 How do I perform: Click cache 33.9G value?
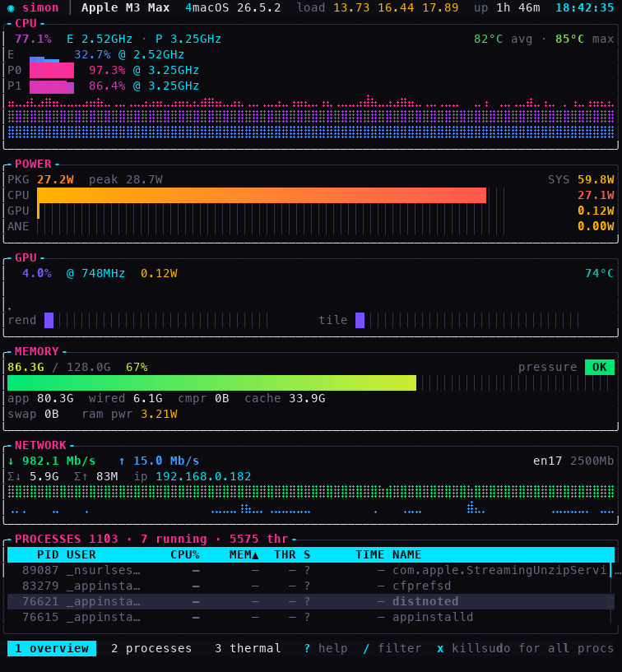(x=307, y=399)
